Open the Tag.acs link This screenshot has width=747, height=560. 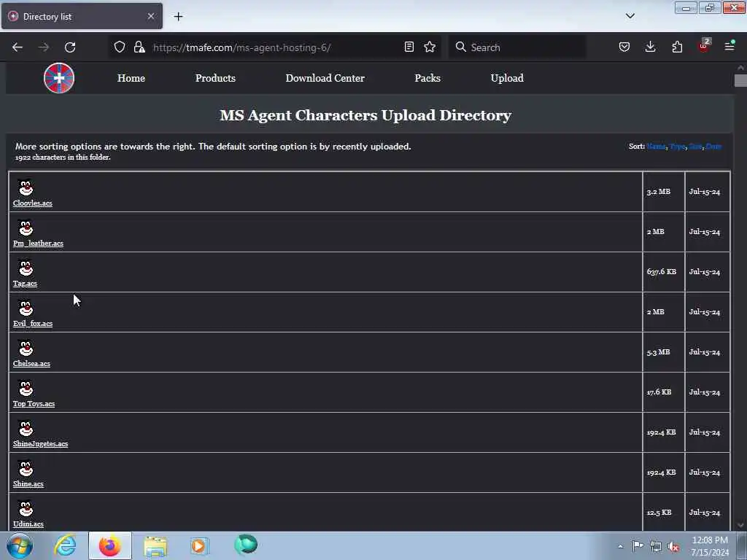pos(25,284)
